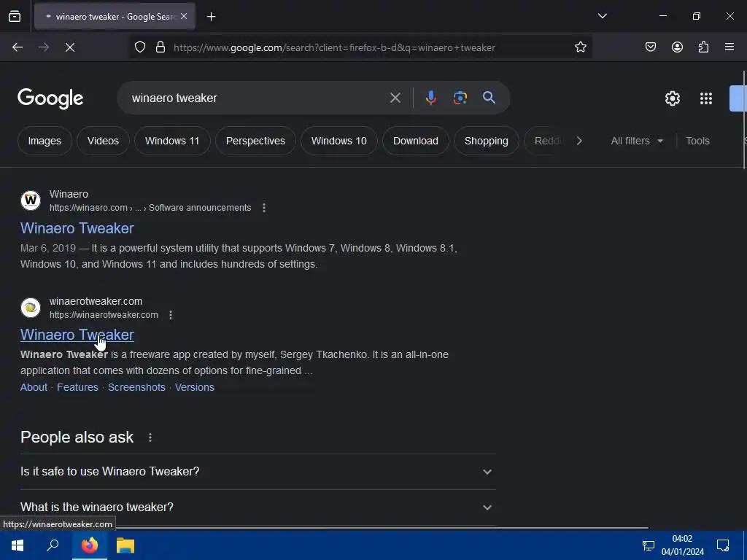Open Firefox application hamburger menu
The height and width of the screenshot is (560, 747).
click(729, 47)
